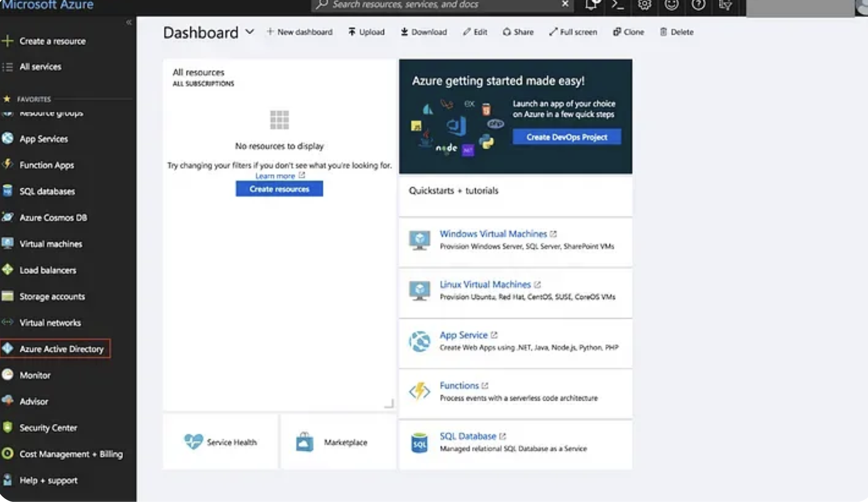Click the Monitor gauge icon in sidebar
868x502 pixels.
(x=8, y=375)
